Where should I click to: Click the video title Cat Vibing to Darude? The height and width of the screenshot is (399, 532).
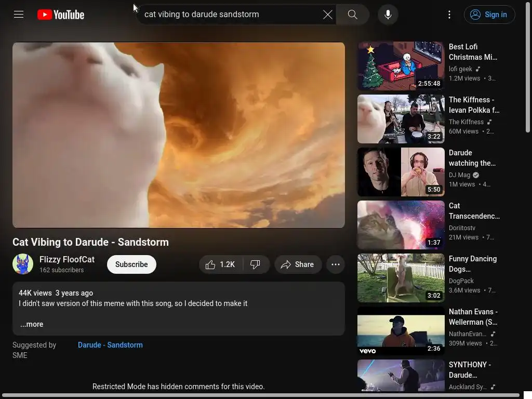90,242
